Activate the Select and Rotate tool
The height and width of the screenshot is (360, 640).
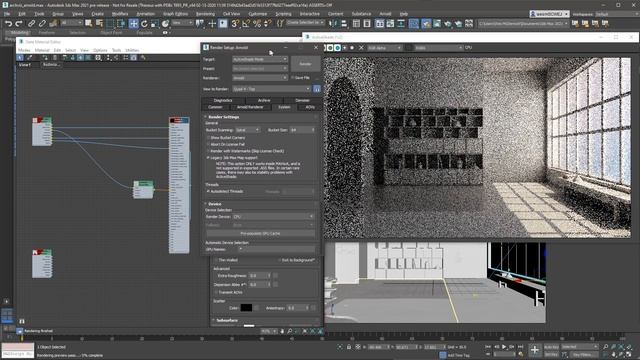click(144, 24)
